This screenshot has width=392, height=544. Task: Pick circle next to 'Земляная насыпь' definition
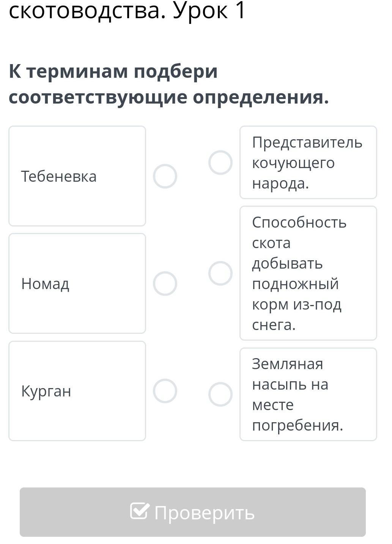(x=220, y=395)
